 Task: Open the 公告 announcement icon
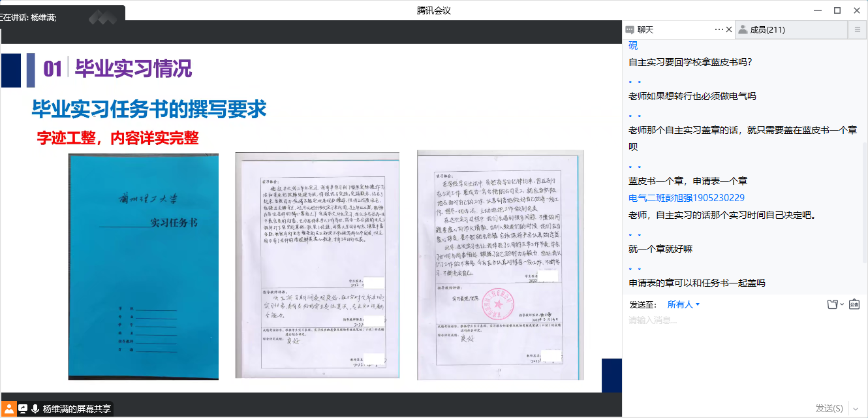coord(854,304)
